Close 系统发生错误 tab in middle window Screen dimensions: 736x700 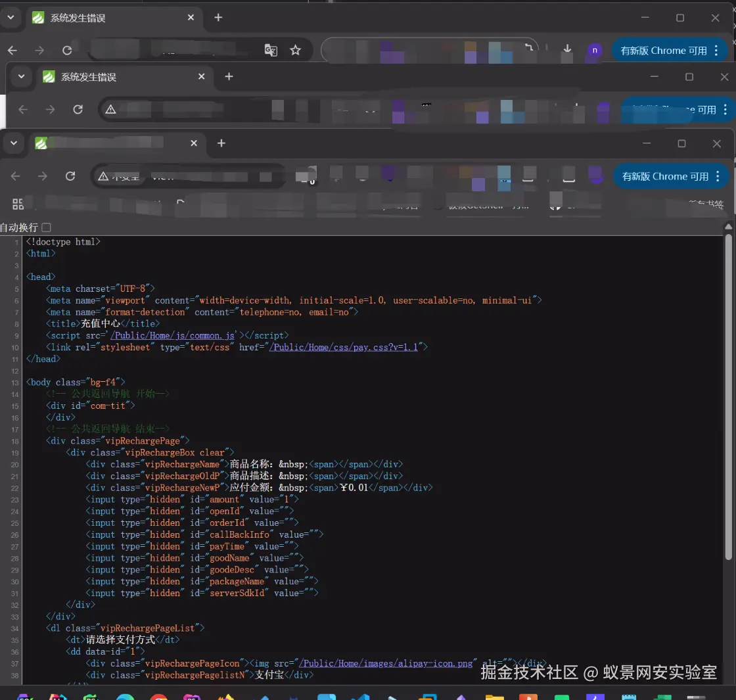[x=201, y=76]
